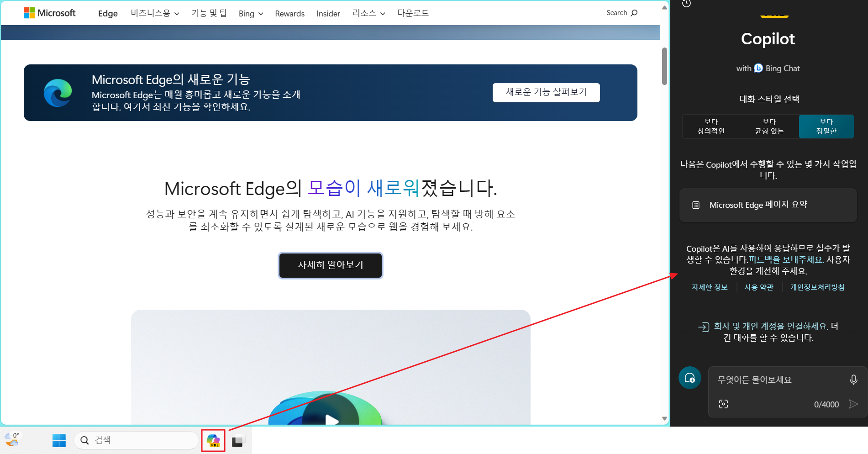Expand the Bing dropdown menu

point(251,14)
